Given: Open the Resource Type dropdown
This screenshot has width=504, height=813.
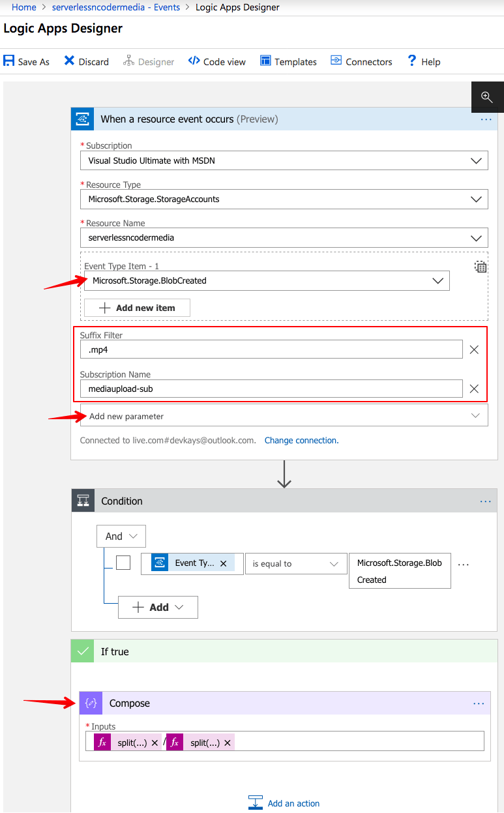Looking at the screenshot, I should [475, 199].
